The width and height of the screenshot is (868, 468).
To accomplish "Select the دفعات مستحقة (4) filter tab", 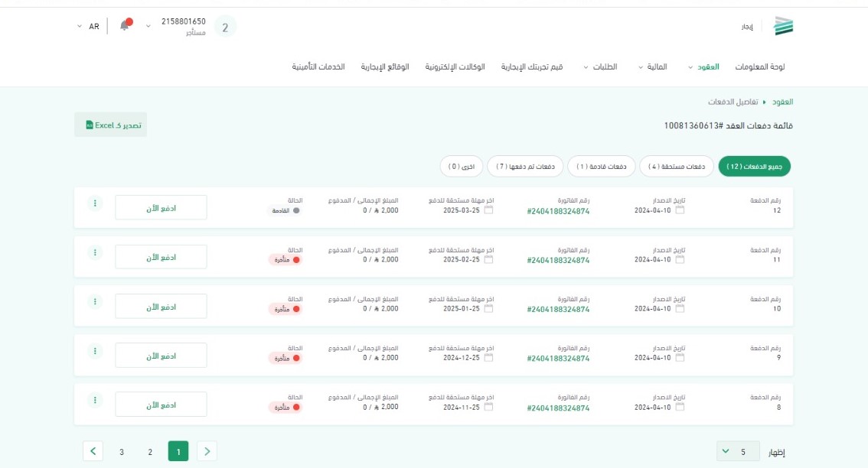I will (x=676, y=166).
